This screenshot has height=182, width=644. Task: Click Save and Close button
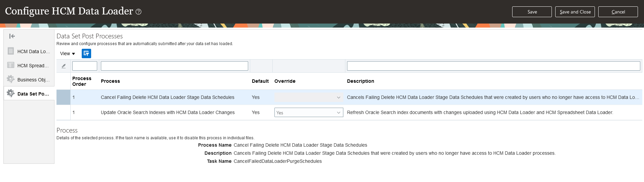tap(575, 12)
